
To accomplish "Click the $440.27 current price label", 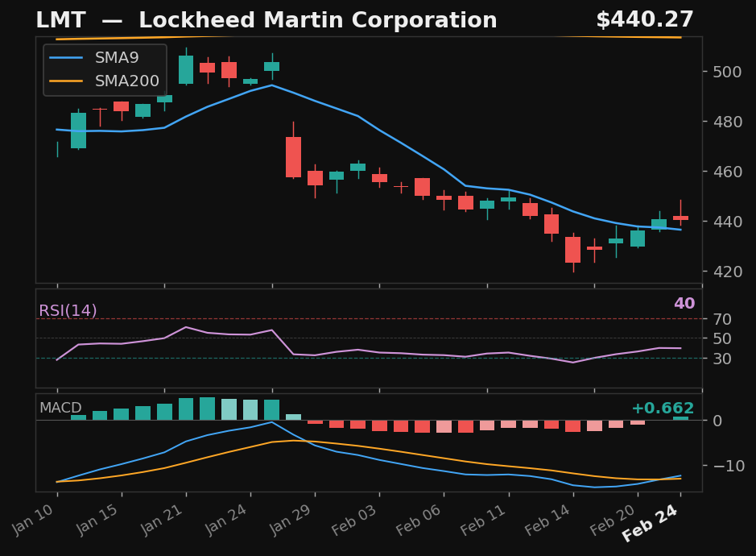I will [x=645, y=20].
